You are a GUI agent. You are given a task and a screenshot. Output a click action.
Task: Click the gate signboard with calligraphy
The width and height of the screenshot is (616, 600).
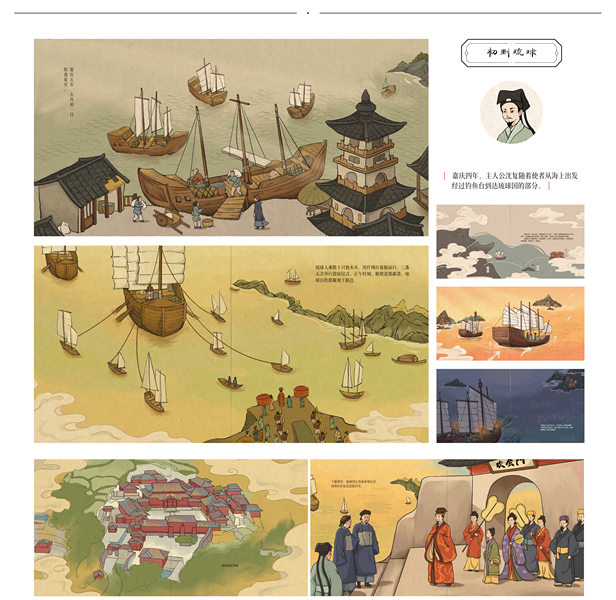[512, 465]
